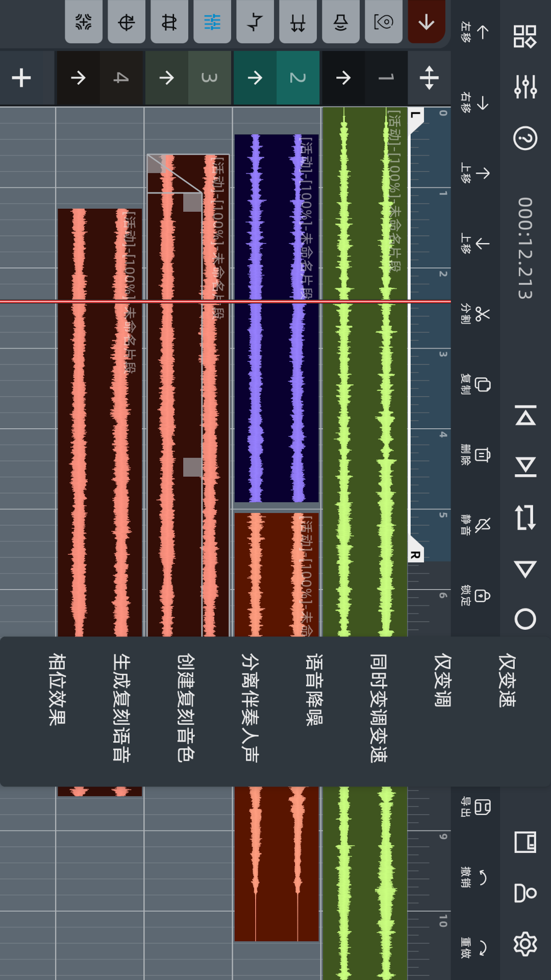Choose 语音降噪 noise reduction entry
551x980 pixels.
coord(314,690)
